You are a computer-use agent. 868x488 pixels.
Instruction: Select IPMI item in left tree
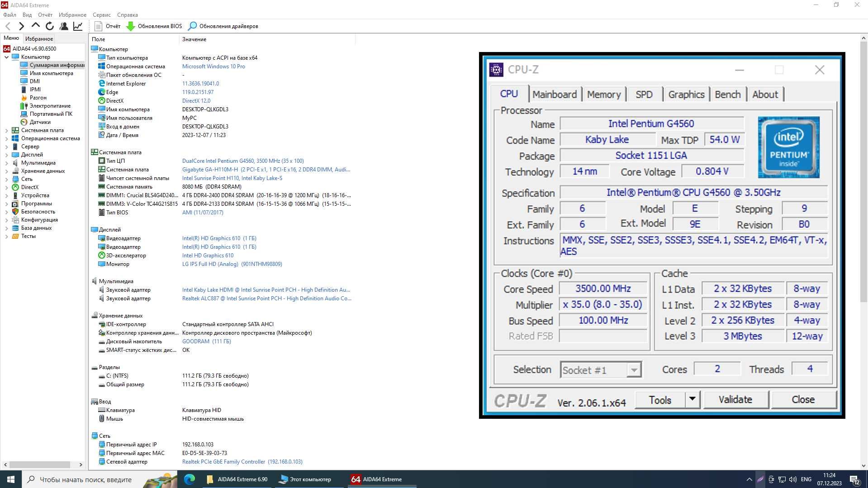pos(35,90)
